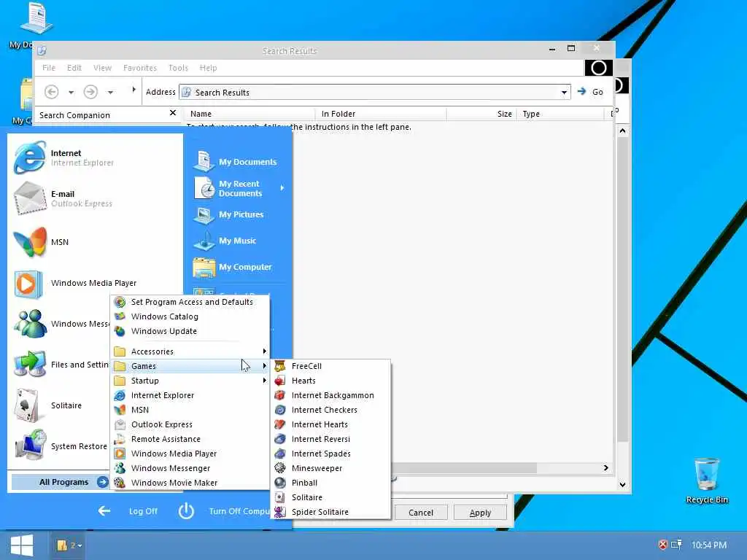Launch Windows Movie Maker
The image size is (747, 560).
point(190,483)
